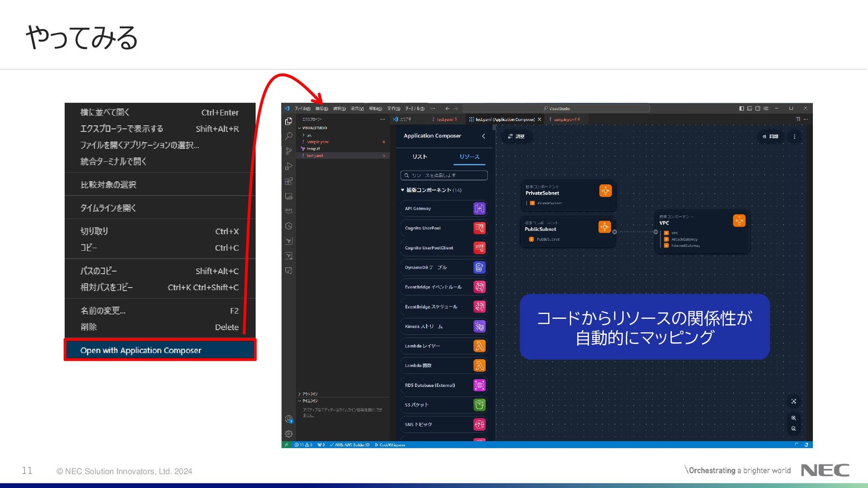The image size is (868, 488).
Task: Fit the canvas to screen
Action: pyautogui.click(x=793, y=401)
